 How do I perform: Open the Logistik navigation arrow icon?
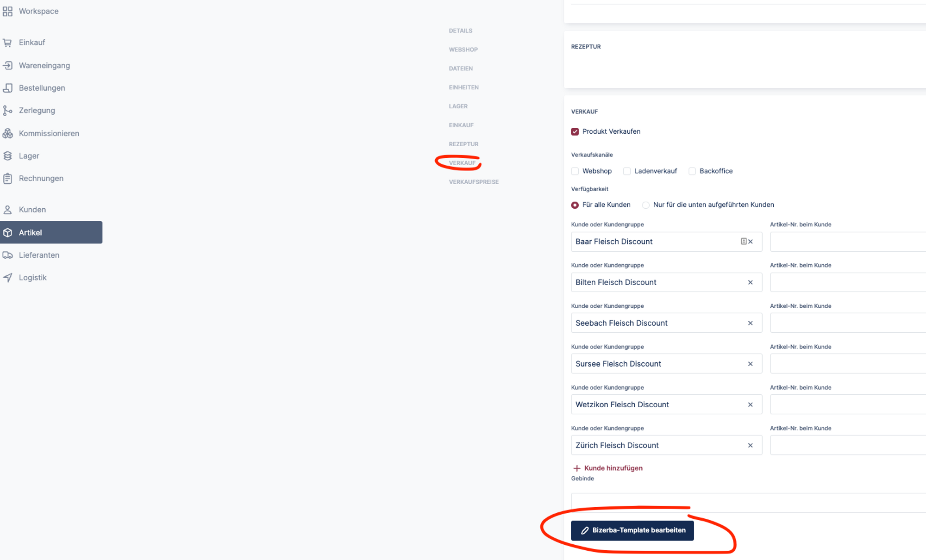7,278
